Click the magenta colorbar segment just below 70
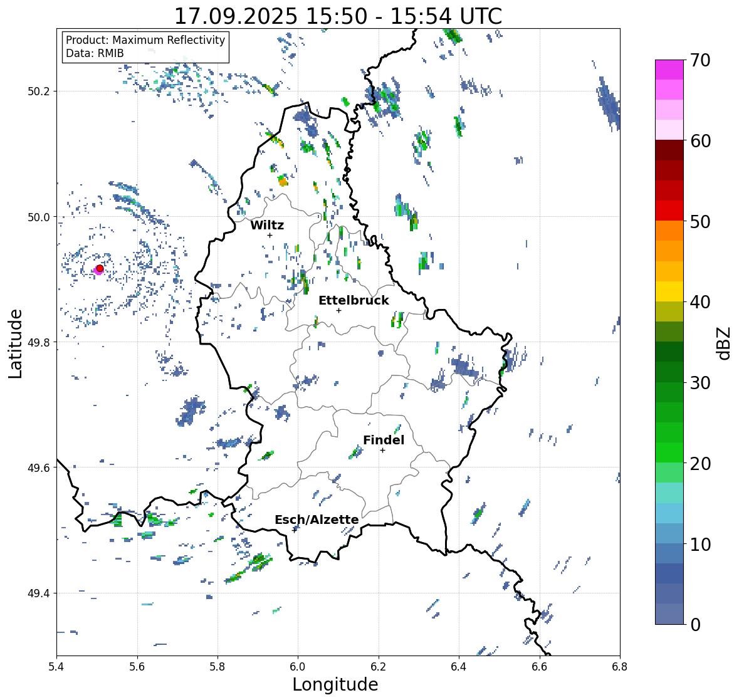This screenshot has width=739, height=700. 669,70
